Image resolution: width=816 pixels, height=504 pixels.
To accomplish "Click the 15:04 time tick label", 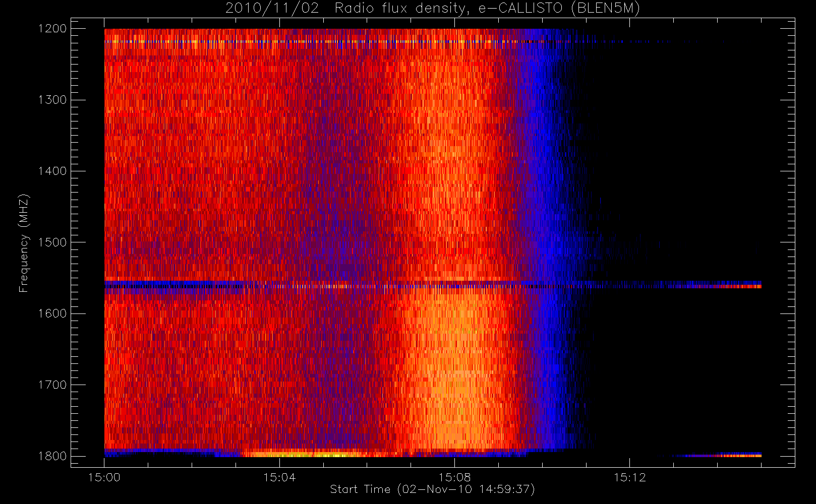I will (x=279, y=477).
